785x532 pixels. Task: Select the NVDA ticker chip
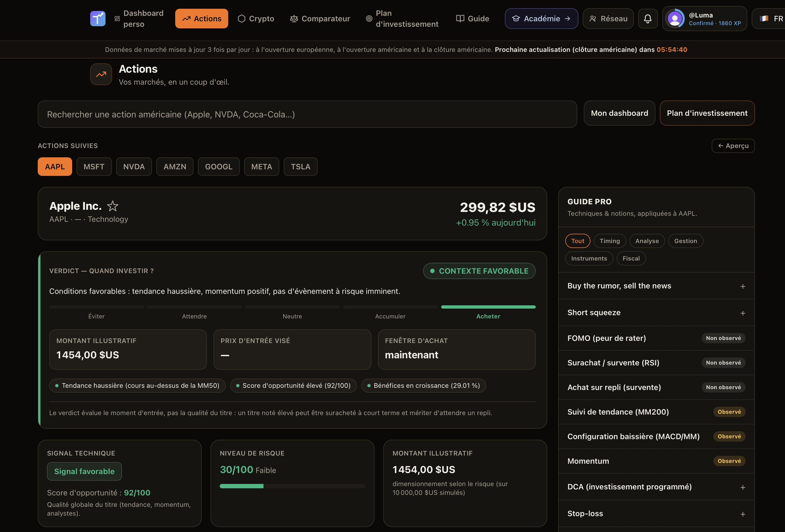click(134, 166)
